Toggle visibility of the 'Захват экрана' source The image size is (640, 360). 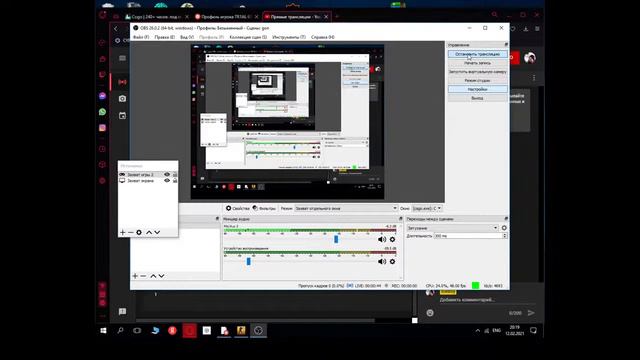[x=167, y=180]
